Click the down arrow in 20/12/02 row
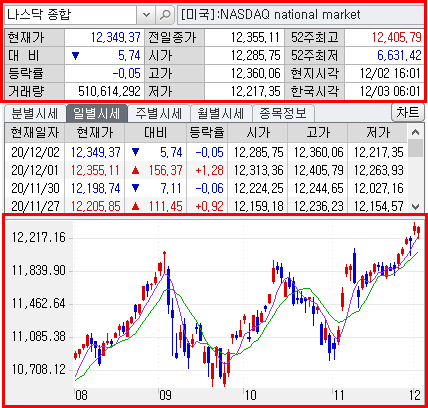 135,152
